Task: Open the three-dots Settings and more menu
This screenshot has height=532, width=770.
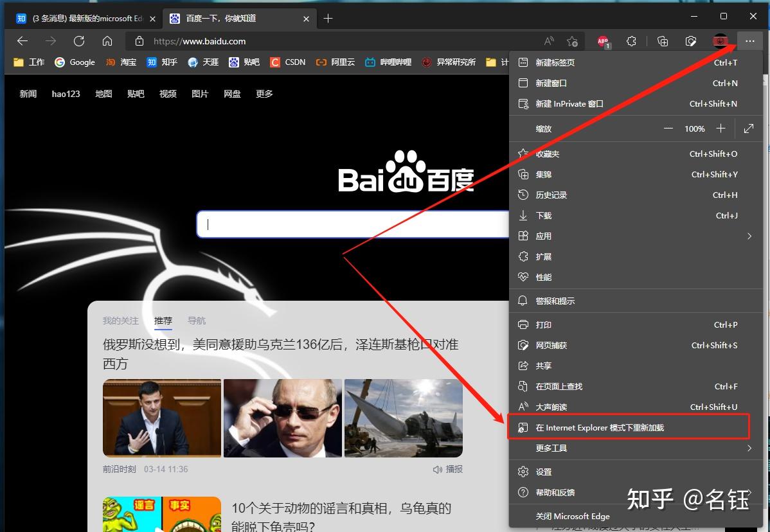Action: point(749,41)
